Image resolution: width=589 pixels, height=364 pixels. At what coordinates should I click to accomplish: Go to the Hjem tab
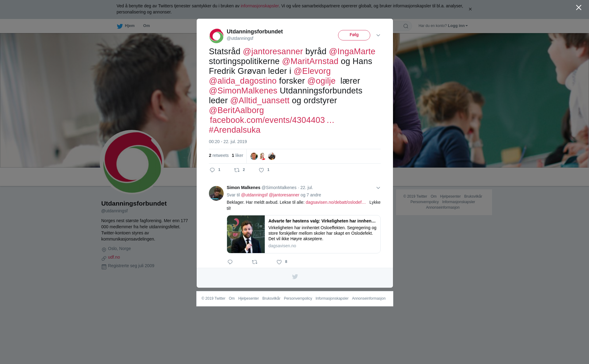pyautogui.click(x=126, y=26)
